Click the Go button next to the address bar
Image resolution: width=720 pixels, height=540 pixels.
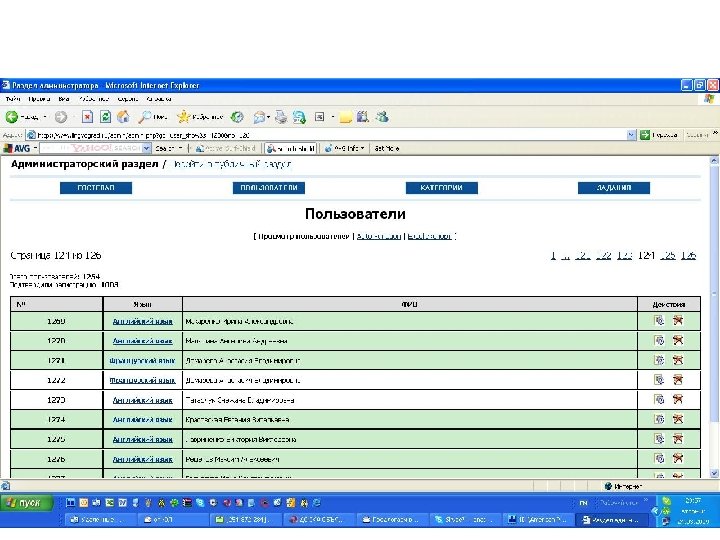click(x=659, y=135)
